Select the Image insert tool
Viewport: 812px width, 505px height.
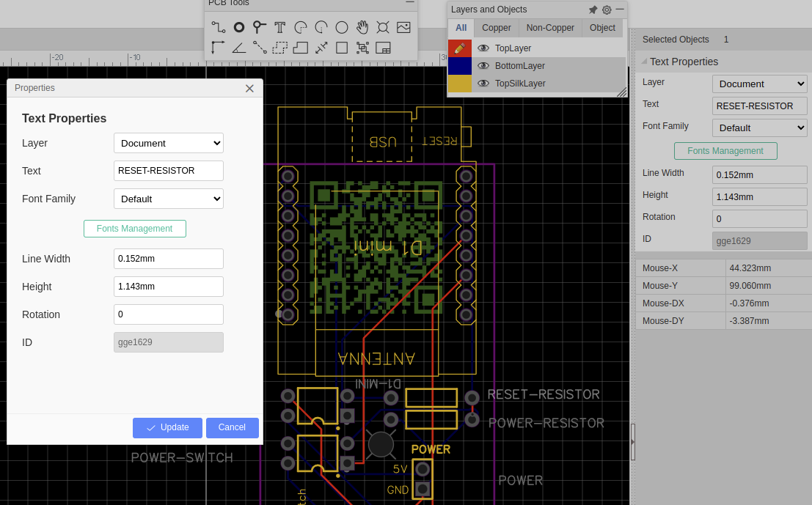[x=404, y=27]
